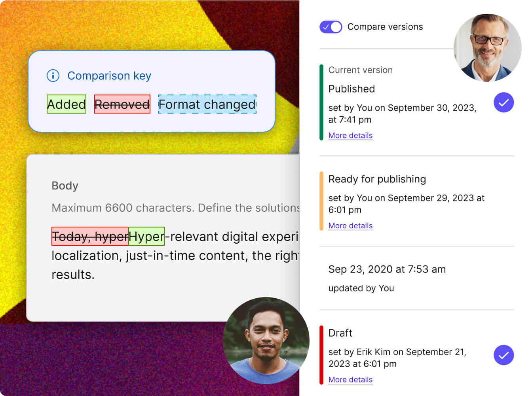This screenshot has width=532, height=396.
Task: Click the 'Added' highlight swatch in the key
Action: click(x=66, y=104)
